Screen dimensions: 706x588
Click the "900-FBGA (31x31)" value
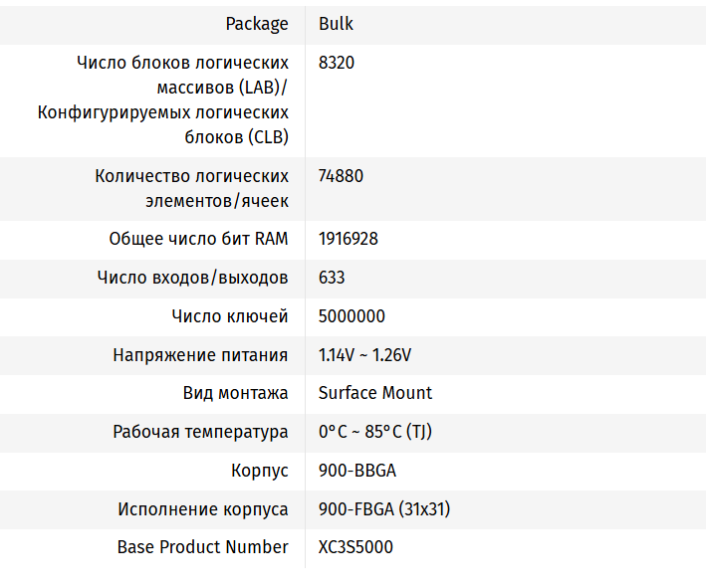(x=384, y=509)
